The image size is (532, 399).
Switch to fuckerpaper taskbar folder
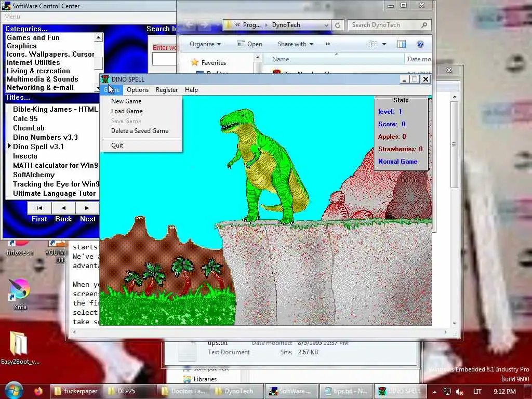click(76, 391)
